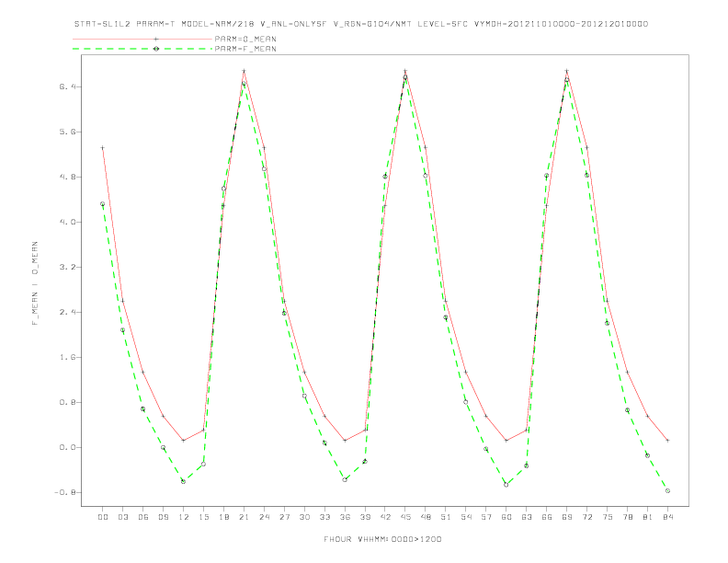Click the x-axis tick label 06
The image size is (728, 563).
[x=143, y=517]
